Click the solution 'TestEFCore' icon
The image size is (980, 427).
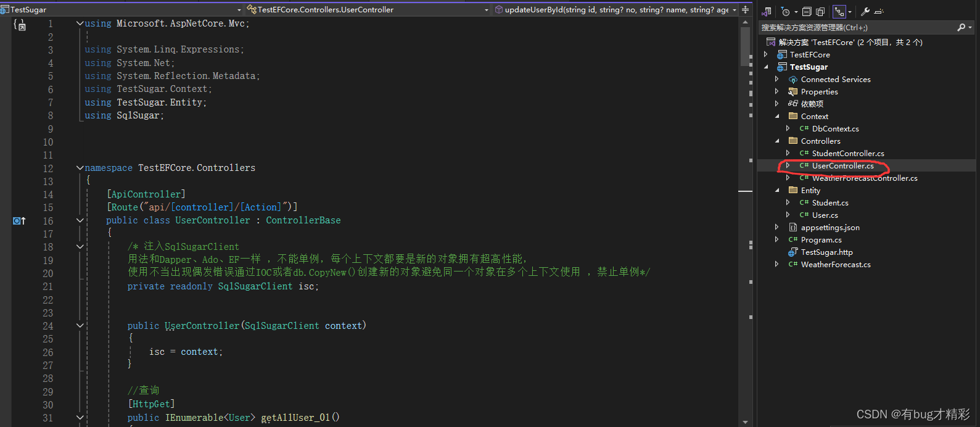[771, 42]
